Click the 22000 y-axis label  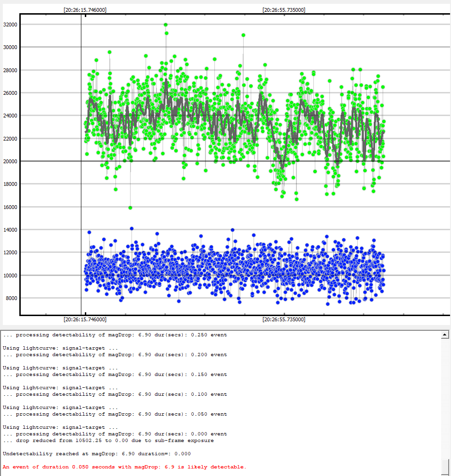(10, 139)
